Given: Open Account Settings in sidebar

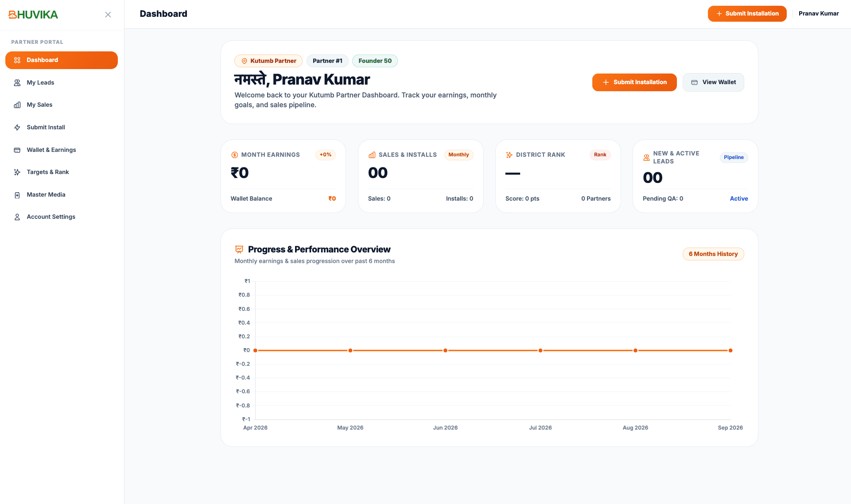Looking at the screenshot, I should [62, 217].
